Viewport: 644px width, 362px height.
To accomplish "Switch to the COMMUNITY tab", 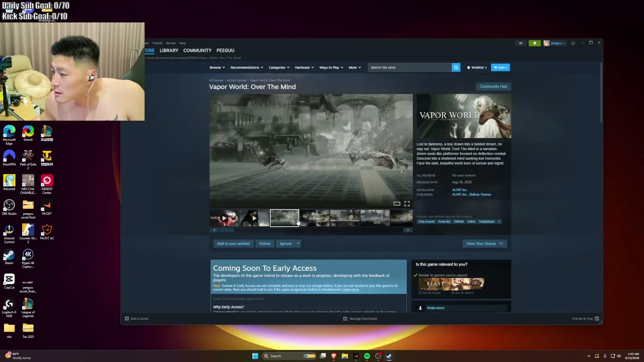I will 197,50.
